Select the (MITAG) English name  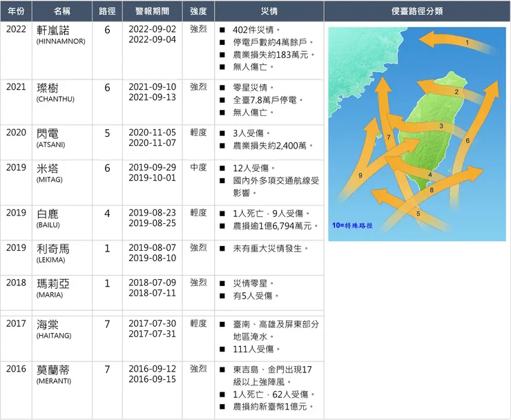[50, 180]
